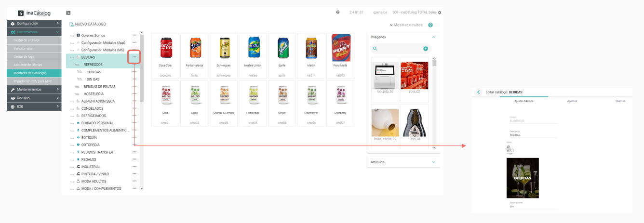Select the Elderflower product card

311,103
